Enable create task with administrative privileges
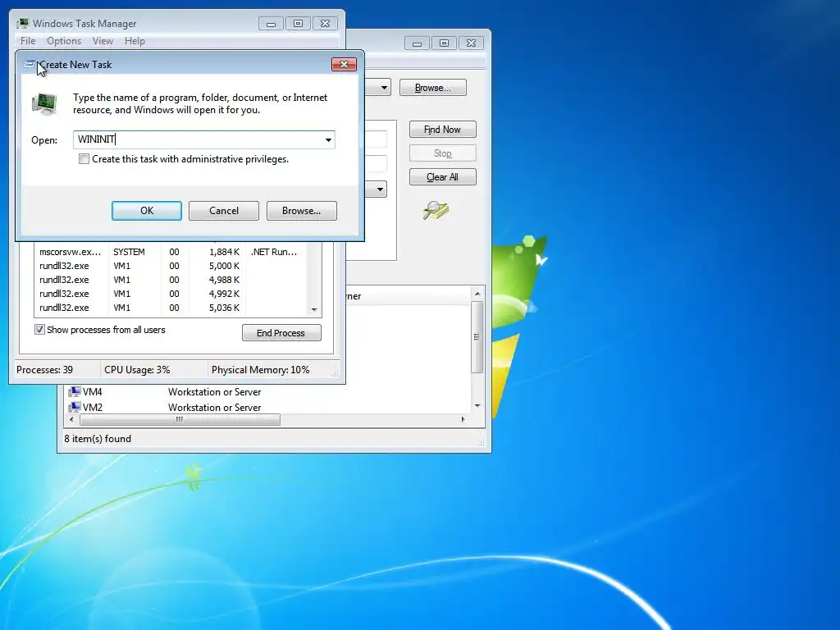 pyautogui.click(x=84, y=159)
